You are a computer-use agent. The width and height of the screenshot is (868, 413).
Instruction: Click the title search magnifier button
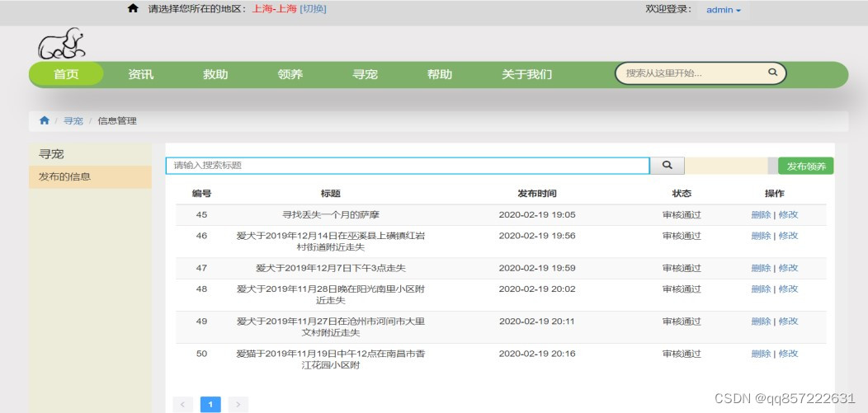(x=667, y=166)
